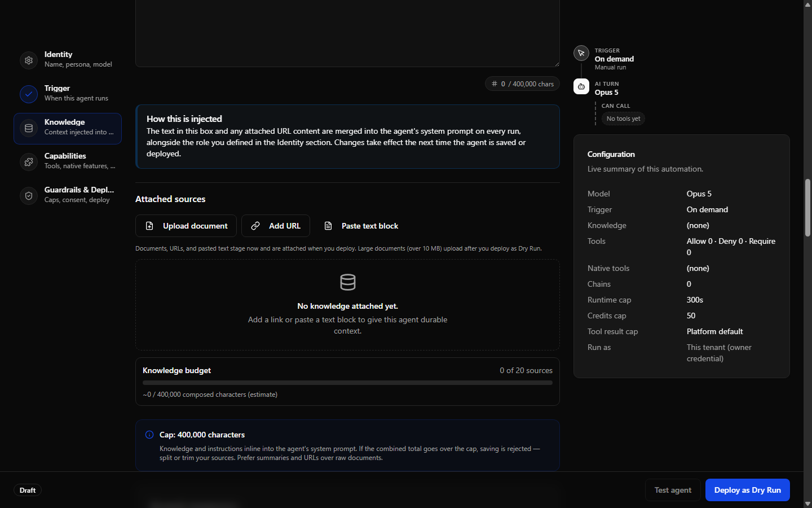
Task: Open Guardrails & Deployment section
Action: [x=68, y=196]
